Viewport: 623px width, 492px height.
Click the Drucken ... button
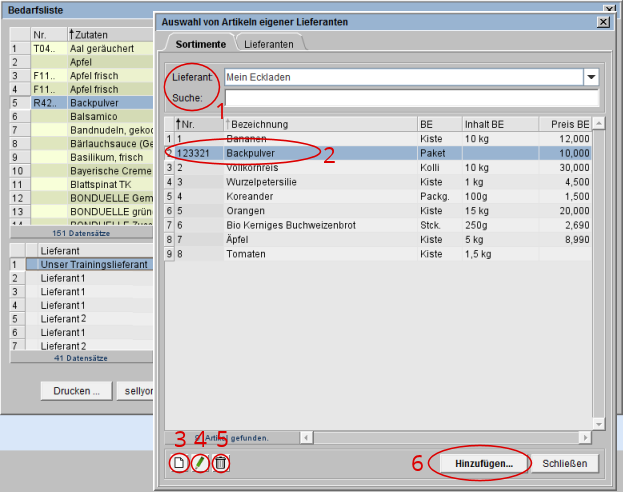coord(76,391)
